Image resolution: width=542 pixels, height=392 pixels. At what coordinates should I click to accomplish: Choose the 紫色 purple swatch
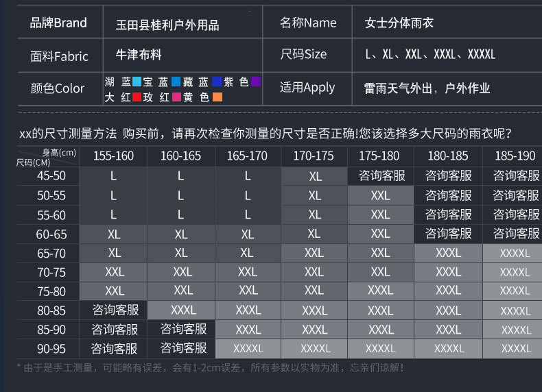coord(256,82)
